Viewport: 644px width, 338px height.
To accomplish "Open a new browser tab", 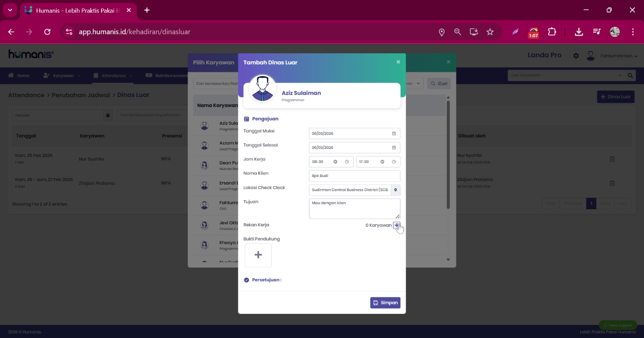I will coord(147,10).
